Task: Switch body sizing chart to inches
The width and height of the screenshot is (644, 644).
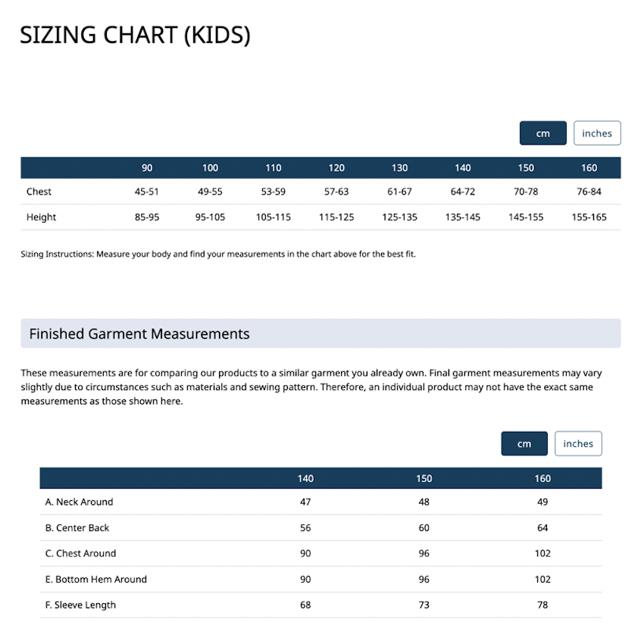Action: click(x=597, y=133)
